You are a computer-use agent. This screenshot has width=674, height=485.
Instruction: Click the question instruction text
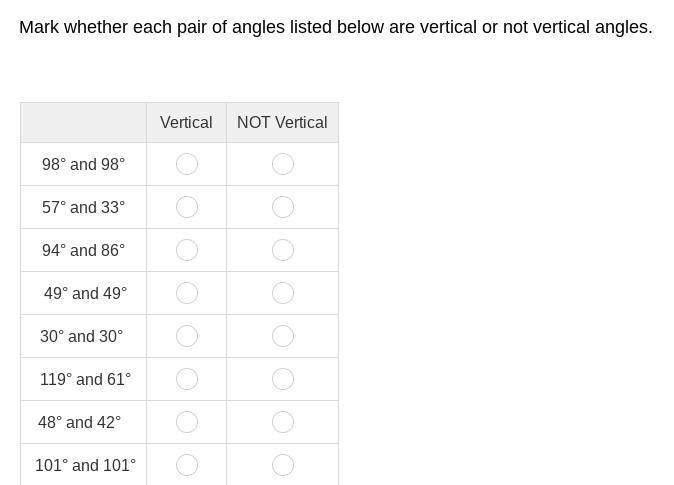pos(336,27)
